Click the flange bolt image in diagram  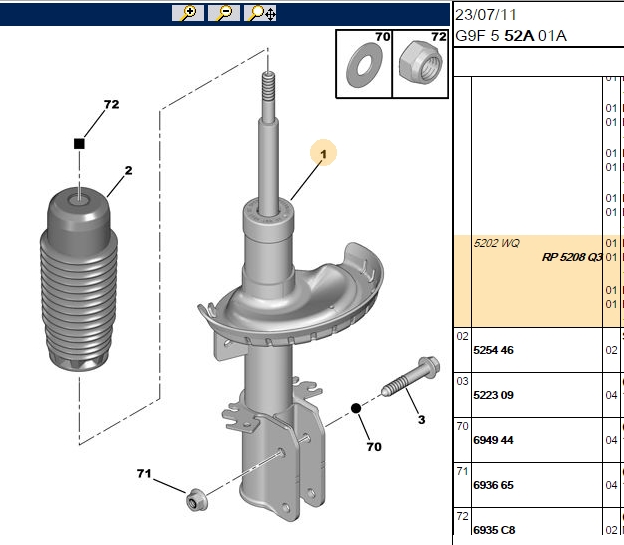[411, 376]
